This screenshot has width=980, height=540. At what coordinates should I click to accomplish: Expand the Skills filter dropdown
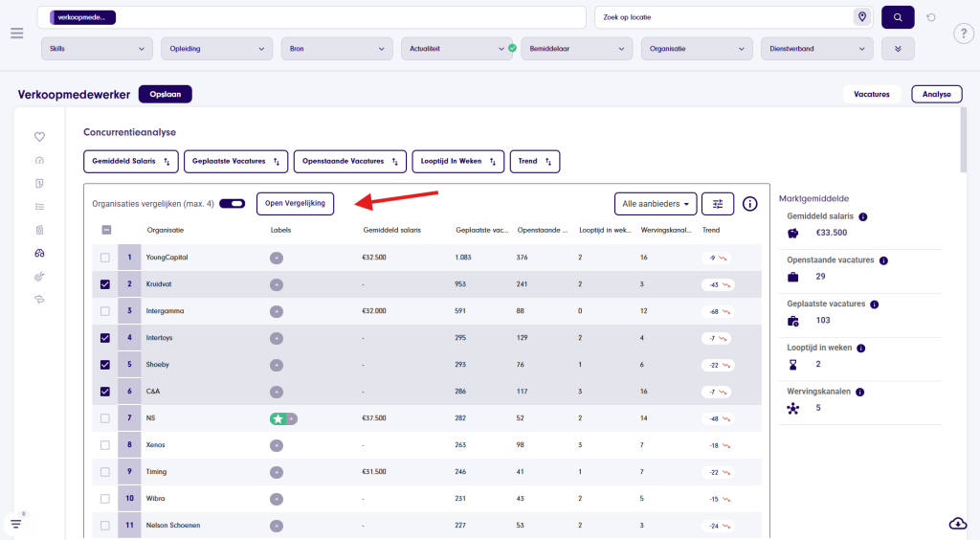coord(97,49)
